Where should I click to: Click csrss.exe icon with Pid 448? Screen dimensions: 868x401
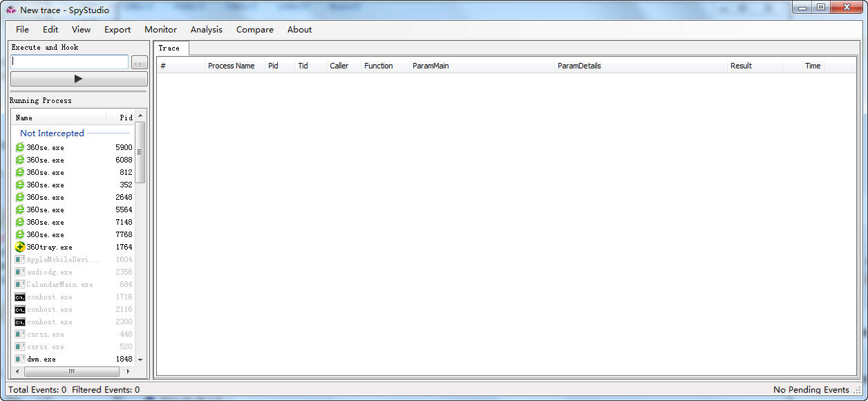click(x=20, y=334)
